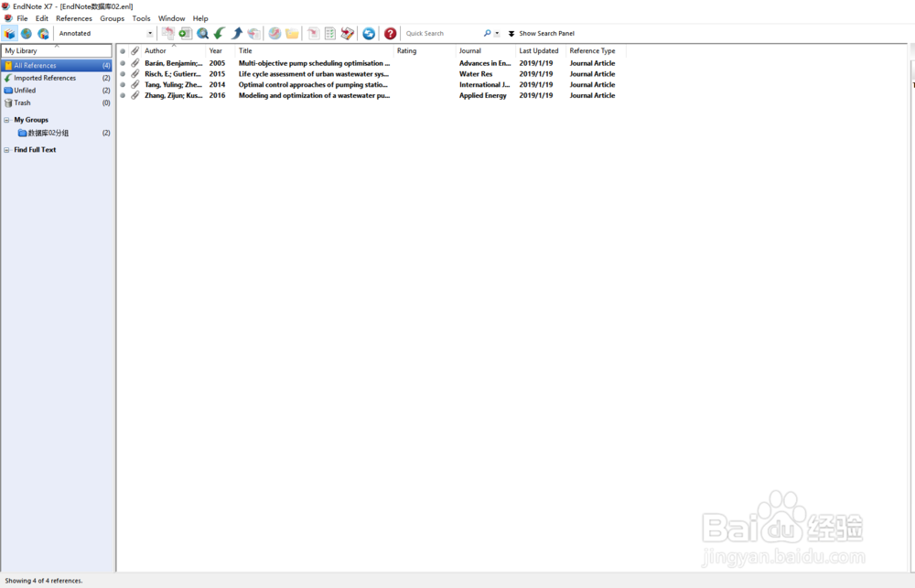Toggle read status dot for Barán reference
The height and width of the screenshot is (588, 915).
click(x=123, y=64)
